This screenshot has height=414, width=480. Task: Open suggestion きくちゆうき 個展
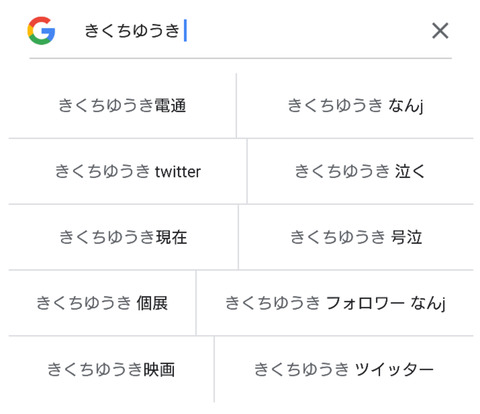tap(102, 303)
